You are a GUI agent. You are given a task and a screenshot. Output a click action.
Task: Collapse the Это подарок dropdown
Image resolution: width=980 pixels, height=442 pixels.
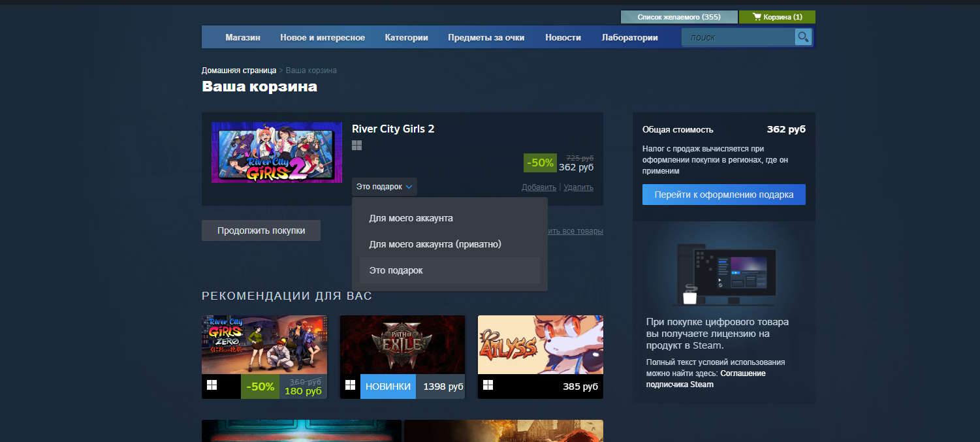(x=384, y=187)
